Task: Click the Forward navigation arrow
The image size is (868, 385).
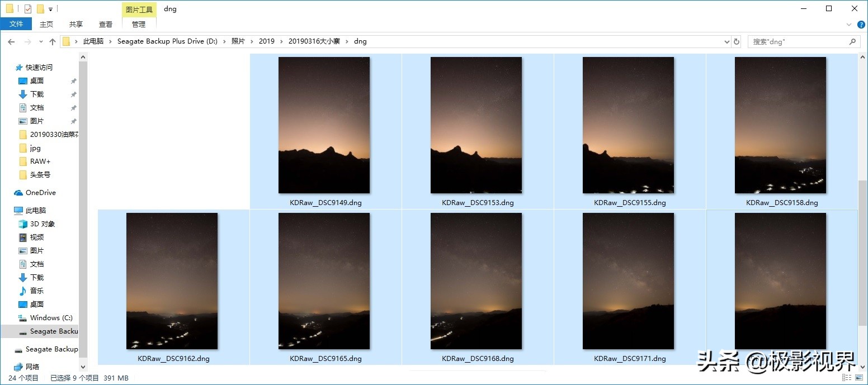Action: pyautogui.click(x=27, y=42)
